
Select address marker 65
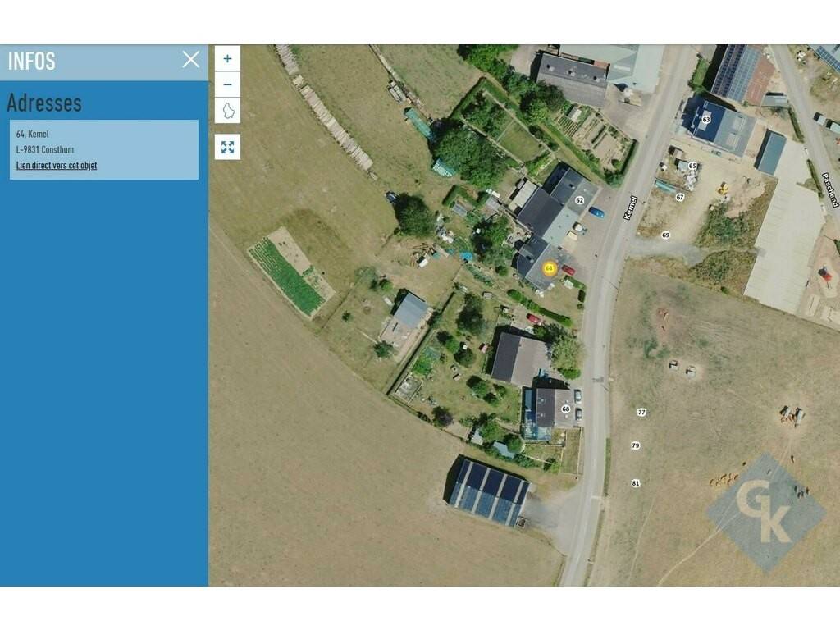tap(692, 166)
